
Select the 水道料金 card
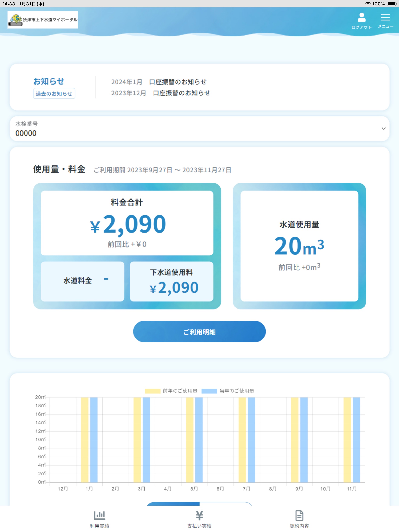click(83, 281)
